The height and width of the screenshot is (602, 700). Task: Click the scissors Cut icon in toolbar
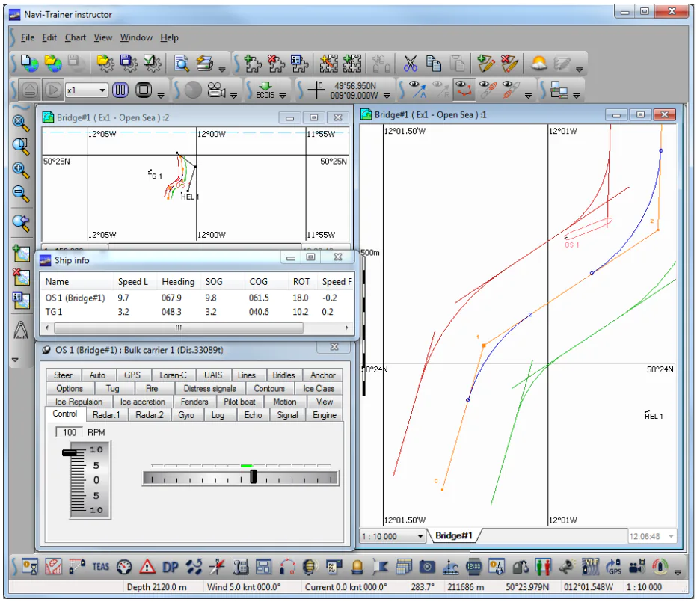[411, 64]
